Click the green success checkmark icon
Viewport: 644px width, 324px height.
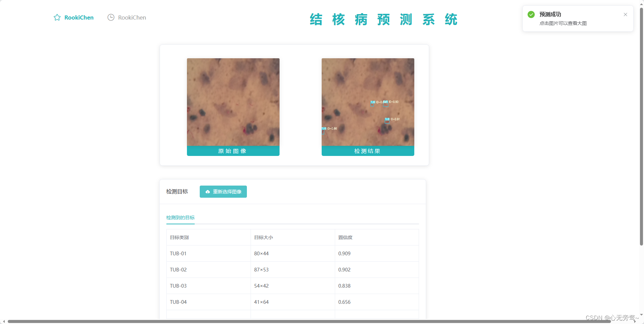pos(531,14)
